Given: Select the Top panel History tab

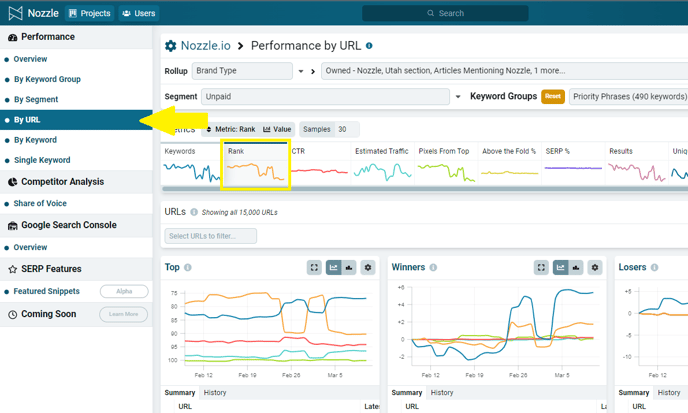Looking at the screenshot, I should pos(215,392).
